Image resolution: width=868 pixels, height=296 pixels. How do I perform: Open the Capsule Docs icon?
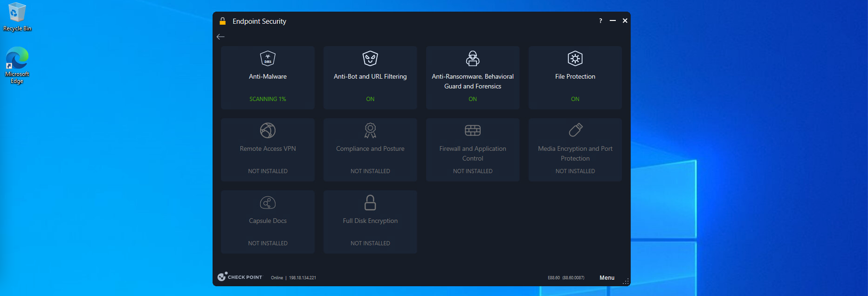(x=268, y=203)
